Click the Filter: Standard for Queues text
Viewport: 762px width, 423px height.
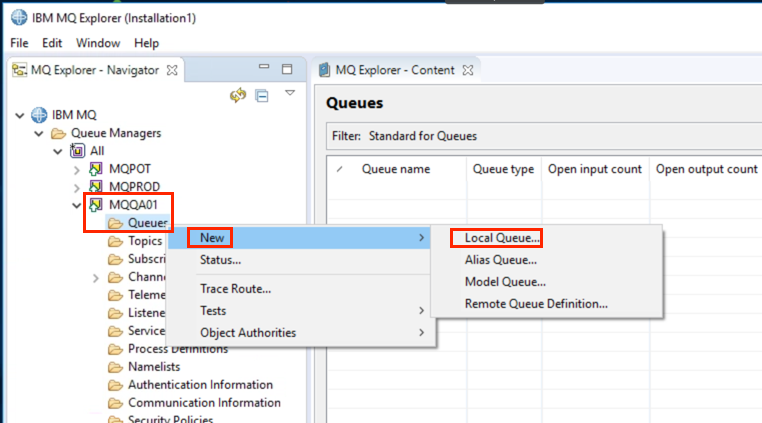[404, 136]
